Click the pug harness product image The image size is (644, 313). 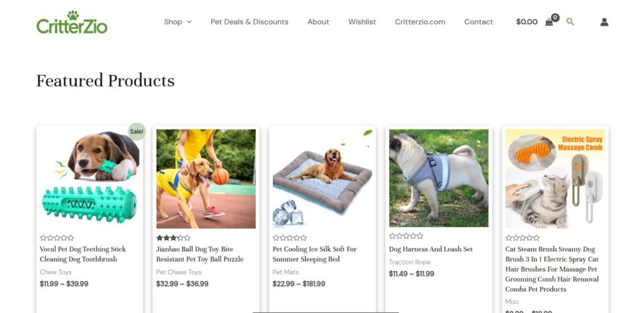tap(438, 178)
